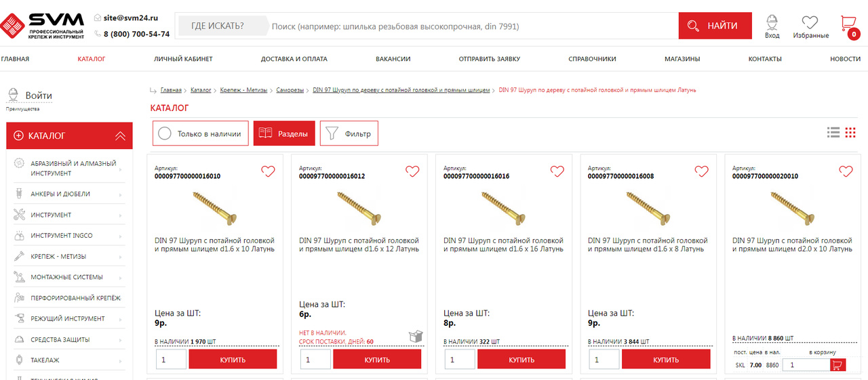The height and width of the screenshot is (380, 868).
Task: Toggle Только в наличии filter
Action: point(200,133)
